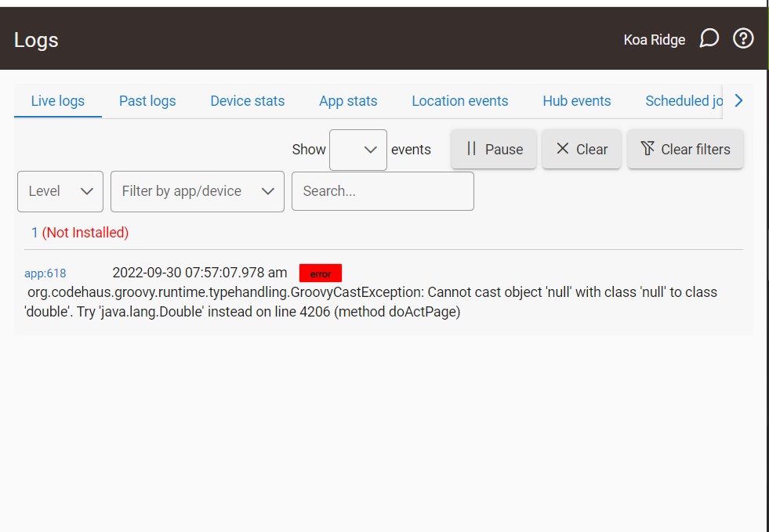This screenshot has height=532, width=769.
Task: Click the GroovyCastException error message text
Action: (x=371, y=302)
